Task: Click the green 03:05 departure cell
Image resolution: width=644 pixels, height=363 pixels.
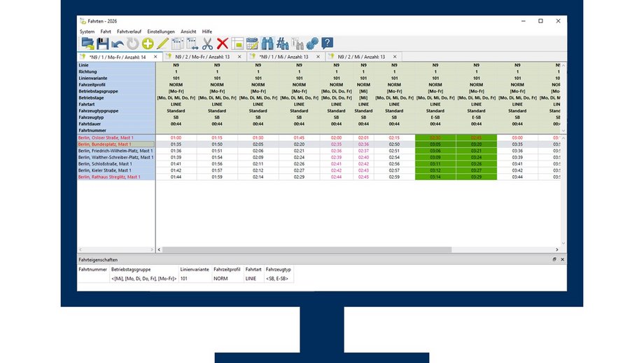Action: 435,144
